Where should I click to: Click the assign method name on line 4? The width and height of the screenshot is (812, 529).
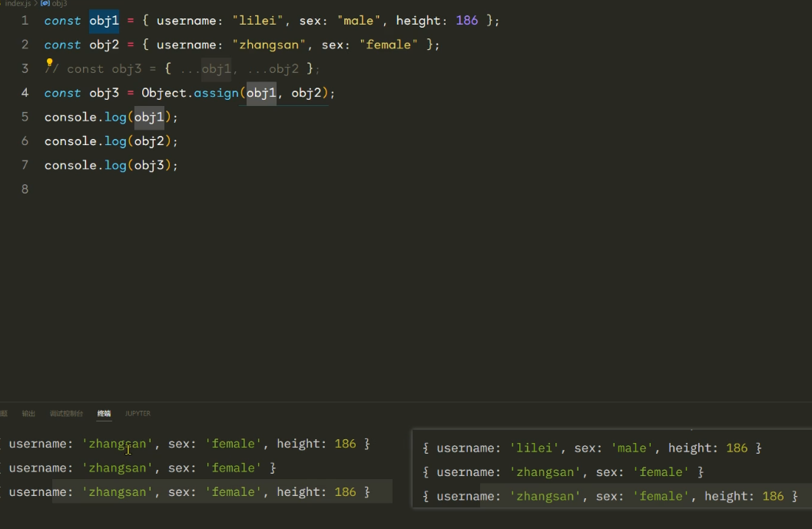point(217,93)
